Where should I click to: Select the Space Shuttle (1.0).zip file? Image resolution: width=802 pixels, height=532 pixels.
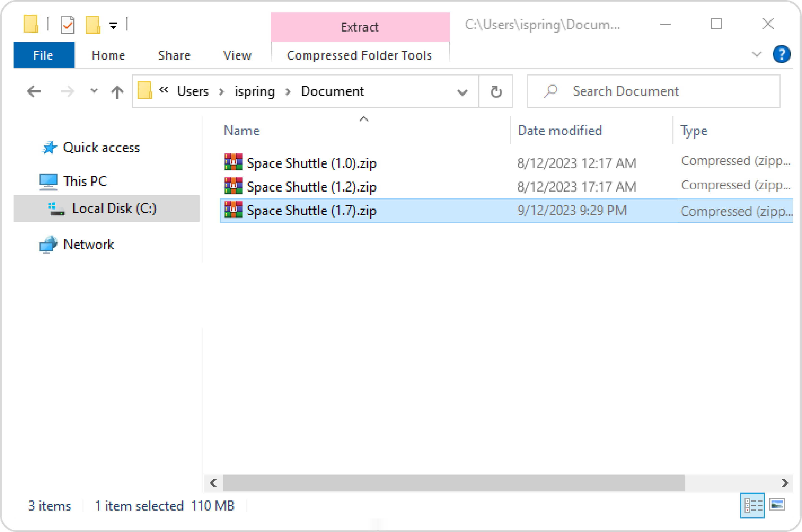point(311,163)
